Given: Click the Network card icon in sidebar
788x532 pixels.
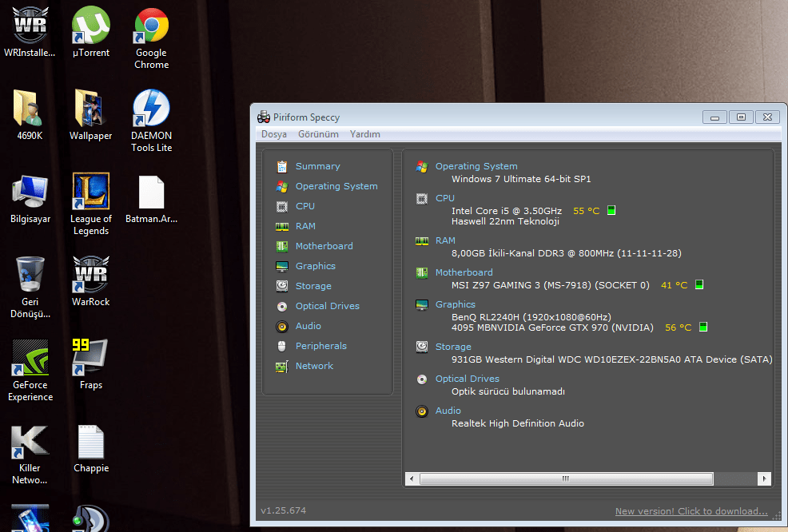Looking at the screenshot, I should coord(282,366).
